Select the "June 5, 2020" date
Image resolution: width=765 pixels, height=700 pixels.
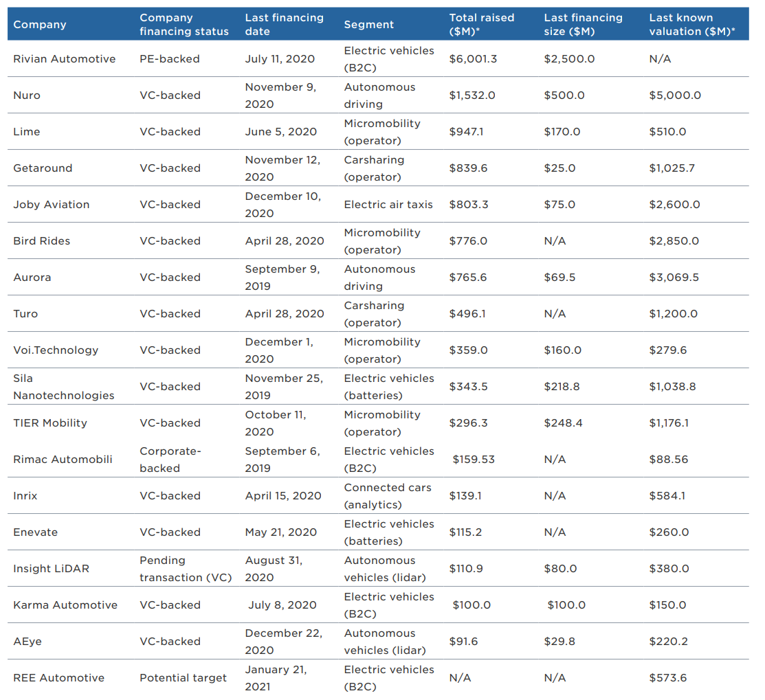[x=280, y=132]
